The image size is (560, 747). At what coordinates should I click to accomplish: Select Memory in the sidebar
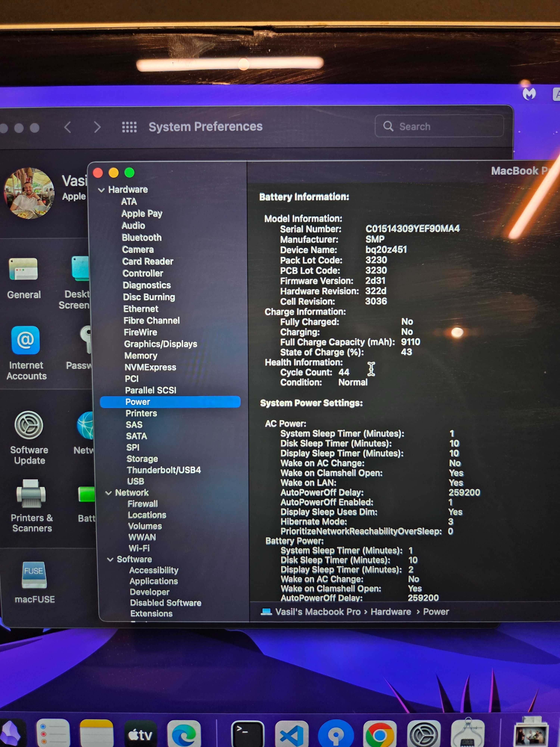click(141, 356)
